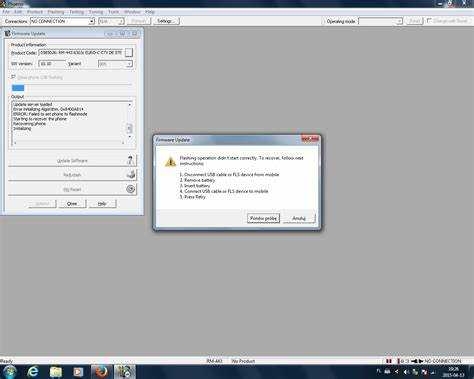474x379 pixels.
Task: Click the blue flashing progress bar
Action: pos(18,88)
